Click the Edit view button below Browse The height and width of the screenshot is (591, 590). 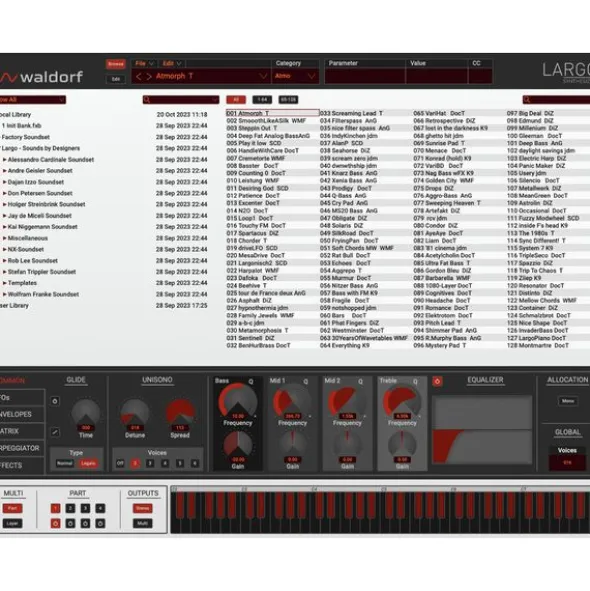click(115, 79)
